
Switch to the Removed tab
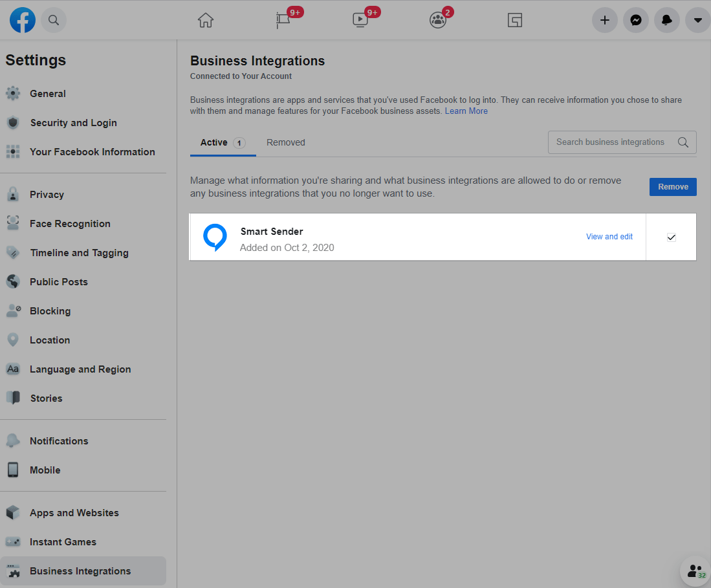pos(286,142)
